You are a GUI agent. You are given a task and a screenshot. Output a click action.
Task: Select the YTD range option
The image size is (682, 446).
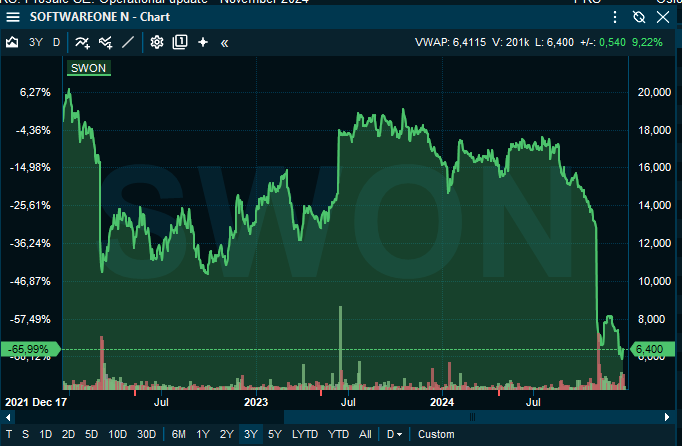tap(339, 434)
